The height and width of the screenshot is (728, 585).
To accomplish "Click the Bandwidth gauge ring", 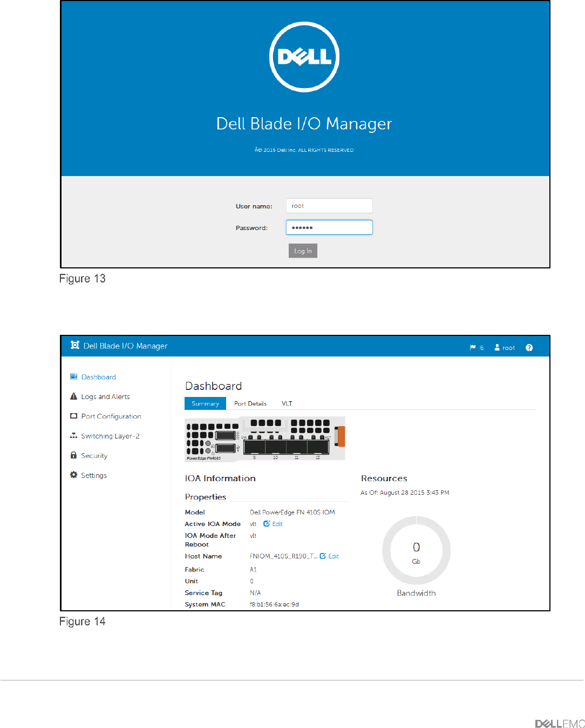I will coord(416,550).
